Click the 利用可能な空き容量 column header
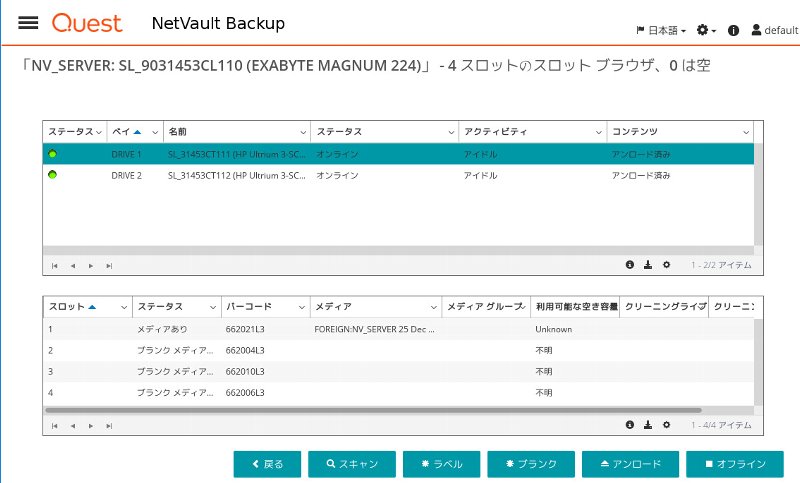This screenshot has height=483, width=800. click(x=576, y=307)
